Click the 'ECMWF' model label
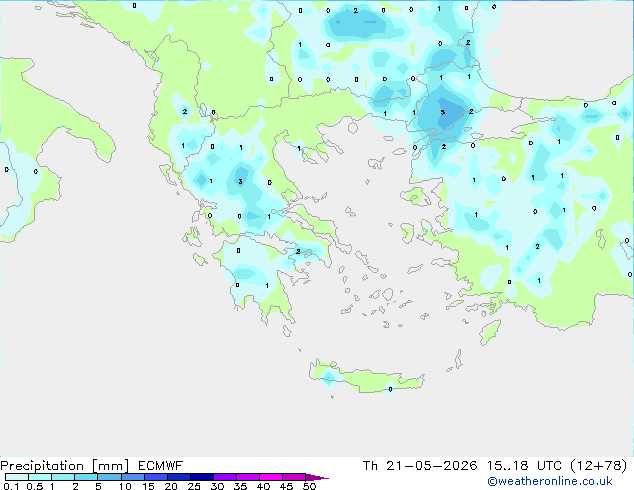Viewport: 634px width, 490px height. 161,466
